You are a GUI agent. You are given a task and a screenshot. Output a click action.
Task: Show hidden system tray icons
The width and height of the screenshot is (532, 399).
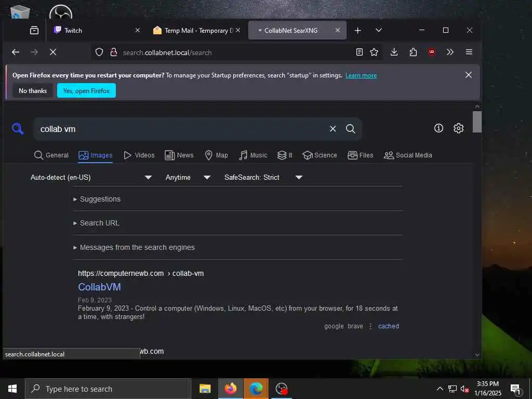click(x=440, y=389)
